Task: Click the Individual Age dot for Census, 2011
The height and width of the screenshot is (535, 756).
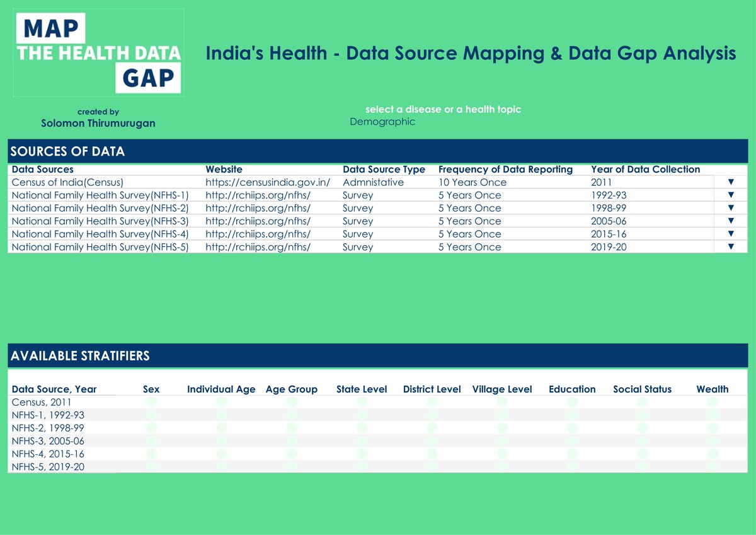Action: pyautogui.click(x=222, y=402)
